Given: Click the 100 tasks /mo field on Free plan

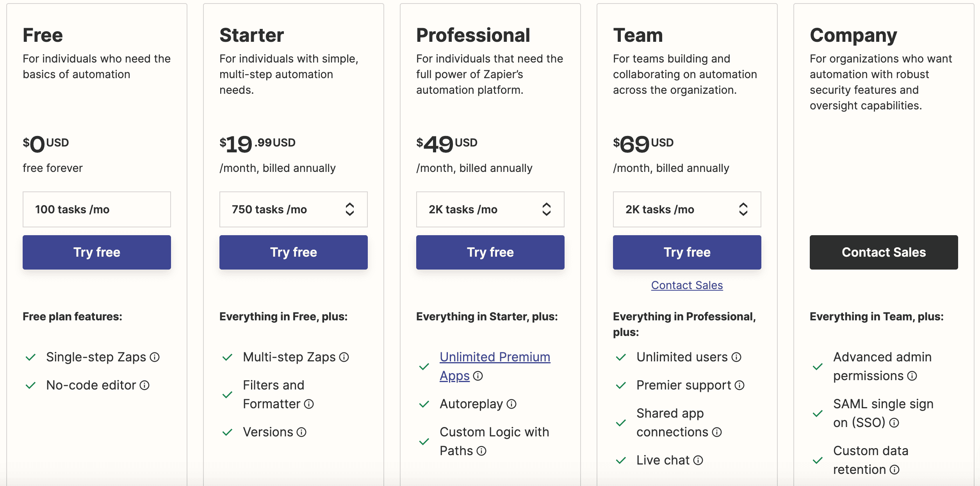Looking at the screenshot, I should coord(97,209).
